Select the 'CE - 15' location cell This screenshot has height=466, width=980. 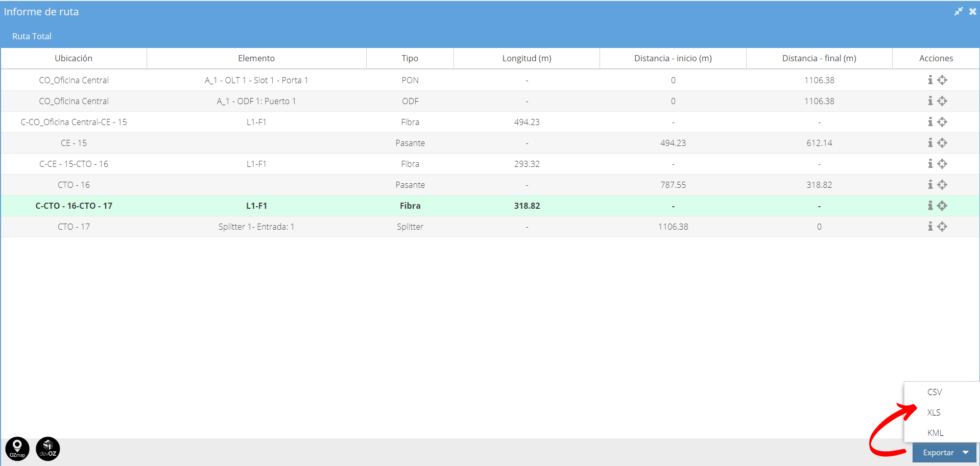click(74, 143)
